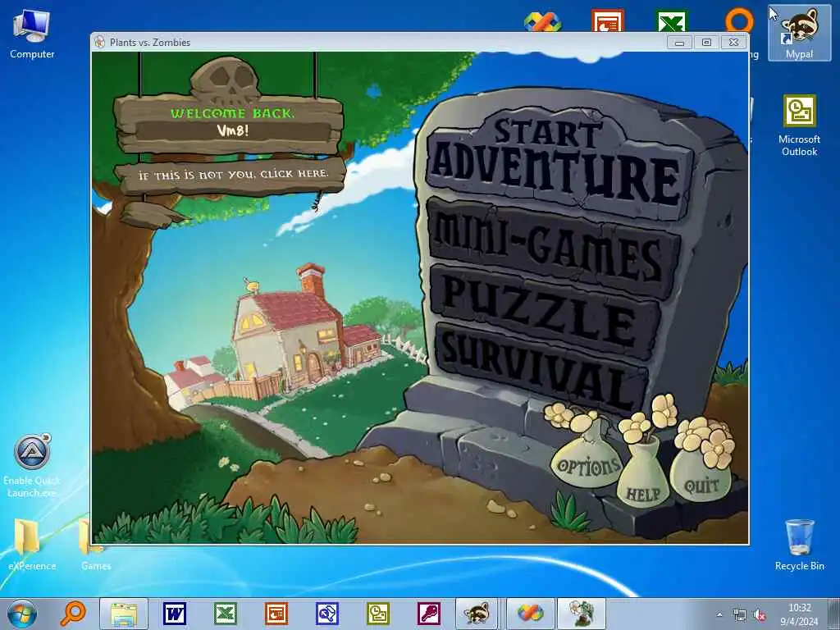Click the muted volume tray icon
The image size is (840, 630).
759,615
